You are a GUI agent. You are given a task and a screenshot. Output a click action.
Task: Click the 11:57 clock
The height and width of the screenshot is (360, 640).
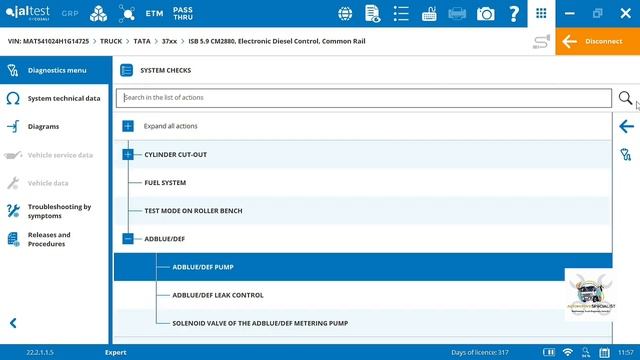click(x=626, y=352)
